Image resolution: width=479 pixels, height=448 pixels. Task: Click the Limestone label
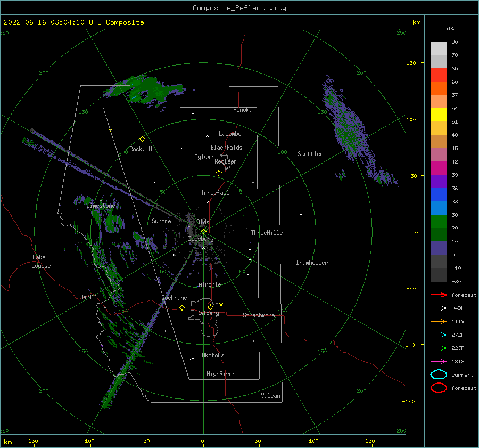tap(101, 206)
